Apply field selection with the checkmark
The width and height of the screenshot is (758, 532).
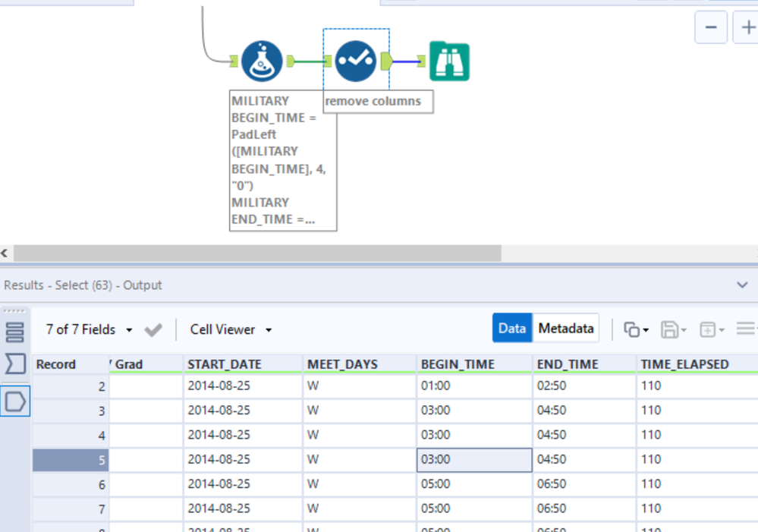(x=153, y=330)
